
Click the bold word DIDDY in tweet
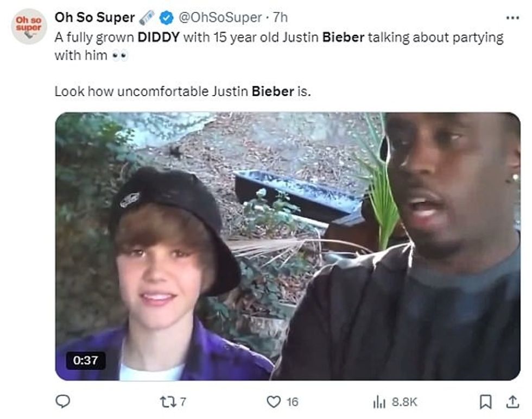(158, 38)
